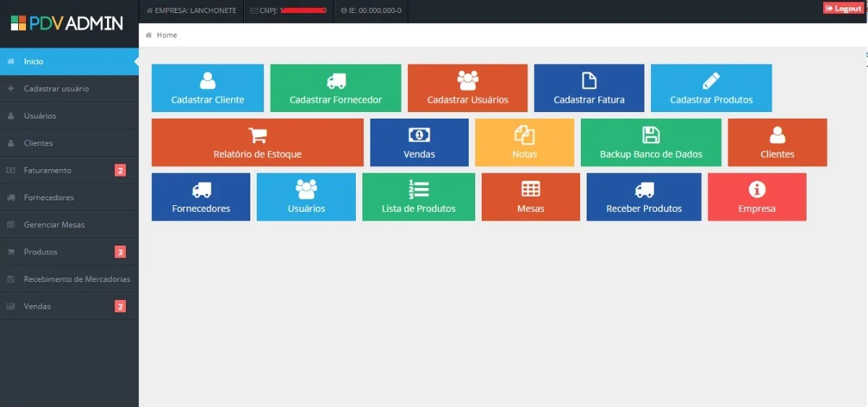Click the red badge 2 next to Vendas
Viewport: 868px width, 407px height.
point(121,307)
